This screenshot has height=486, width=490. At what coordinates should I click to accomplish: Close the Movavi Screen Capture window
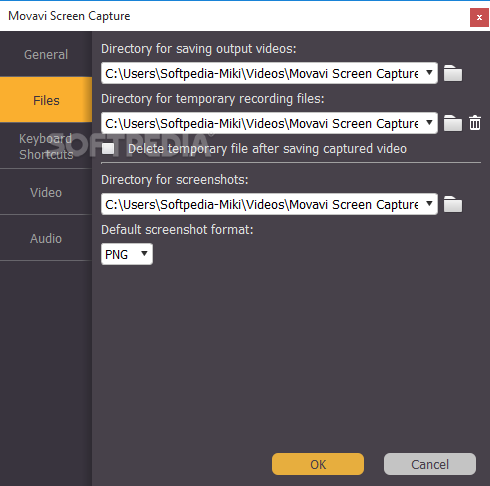pos(479,18)
